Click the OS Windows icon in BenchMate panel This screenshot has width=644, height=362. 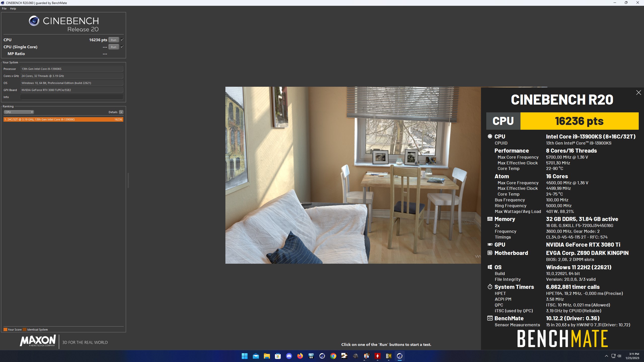[x=490, y=267]
